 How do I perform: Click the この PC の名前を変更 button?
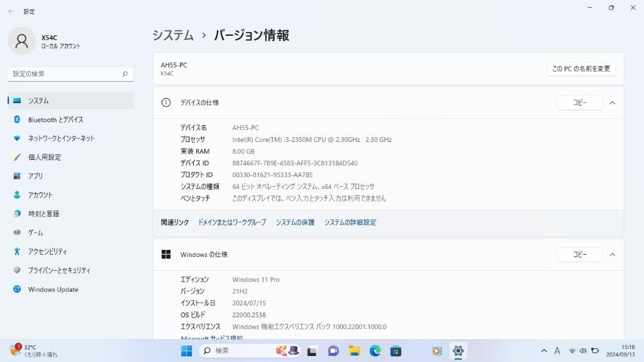point(580,69)
